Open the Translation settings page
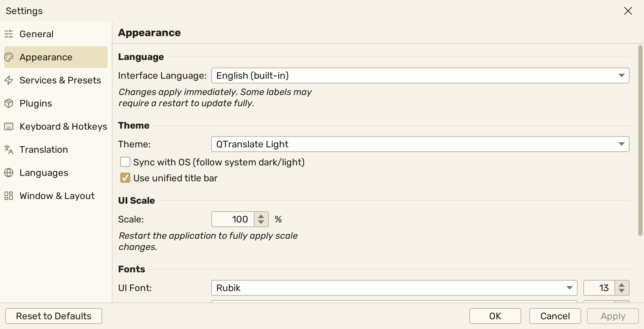 click(56, 150)
